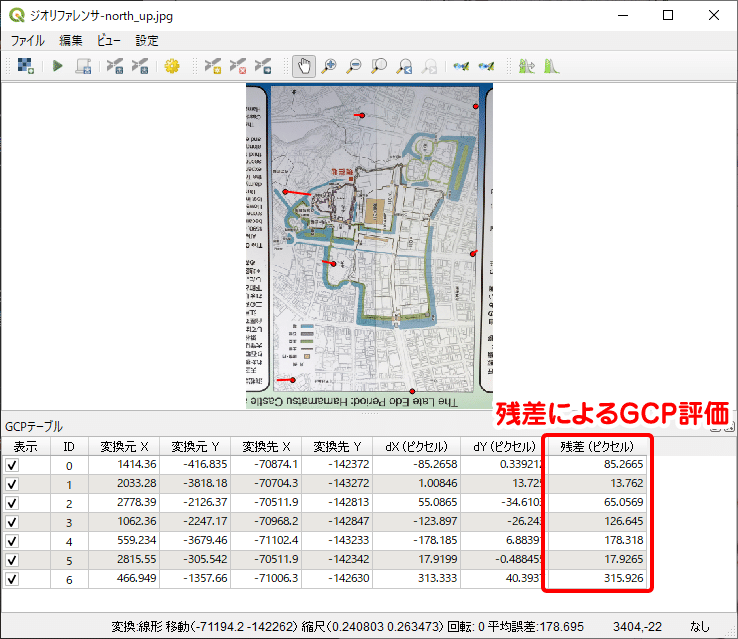Sort by dY (ピクセル) column header
This screenshot has height=639, width=738.
pyautogui.click(x=504, y=447)
